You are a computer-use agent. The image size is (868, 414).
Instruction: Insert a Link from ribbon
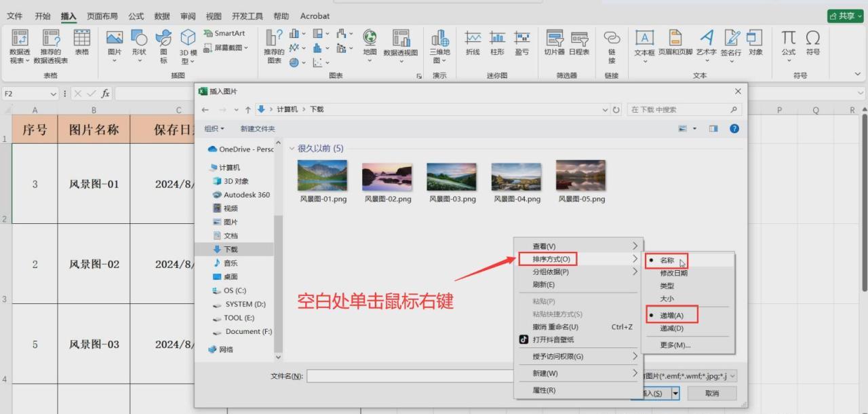pyautogui.click(x=612, y=47)
